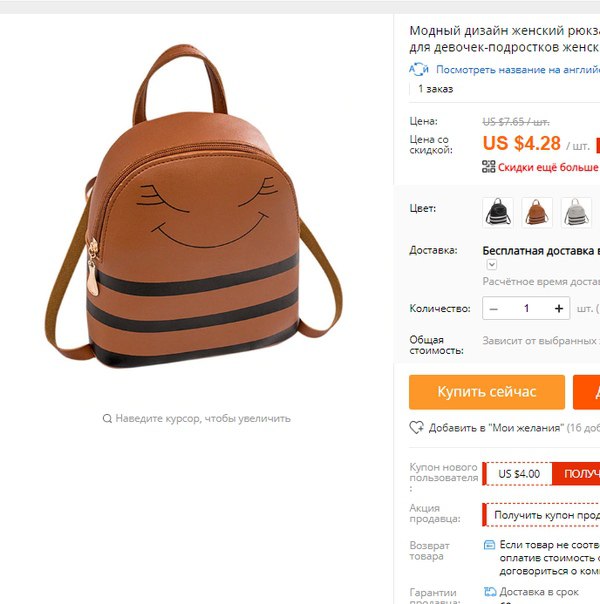
Task: Click Получить купон продавца button
Action: [x=546, y=515]
